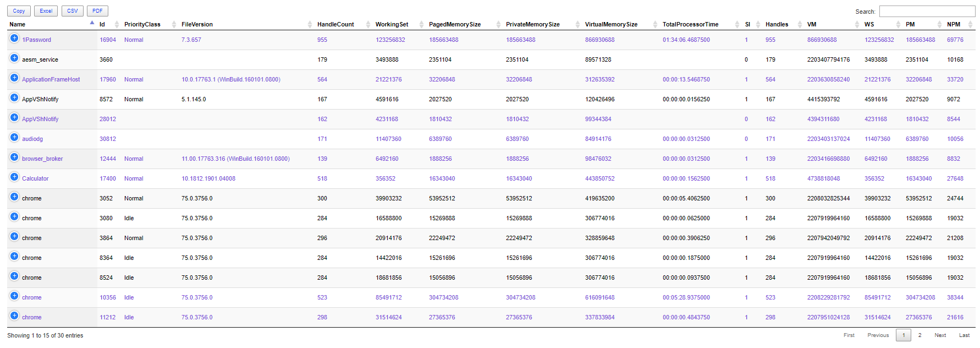Click sort icon on PriorityClass column
Viewport: 980px width, 348px height.
[x=174, y=24]
